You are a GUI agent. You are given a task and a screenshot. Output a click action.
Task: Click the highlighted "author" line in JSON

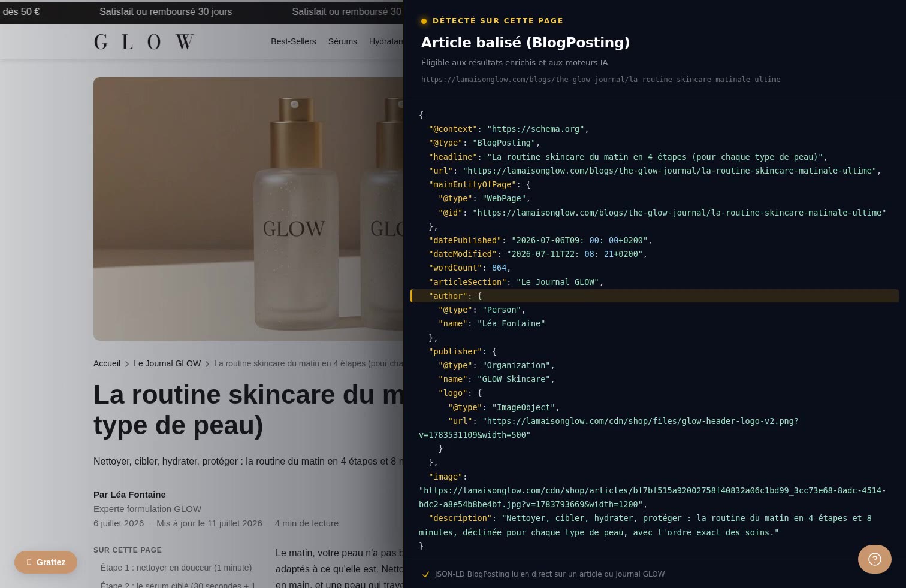[654, 296]
